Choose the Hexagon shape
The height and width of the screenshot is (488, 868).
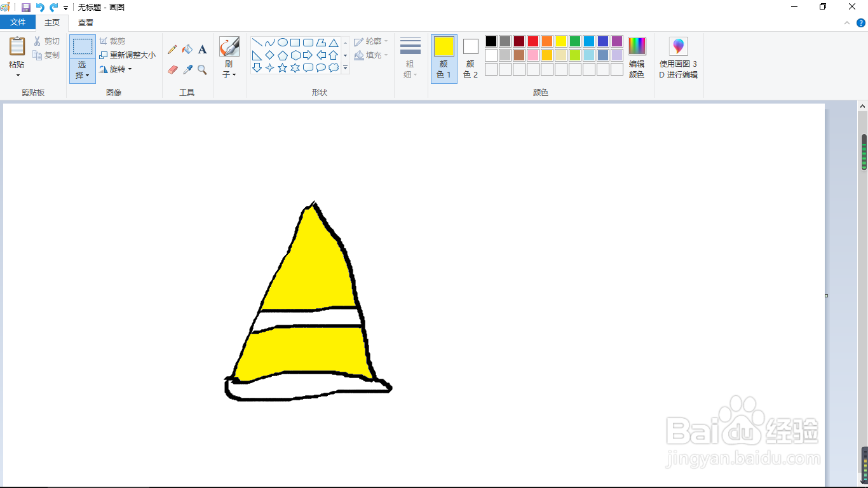[x=295, y=55]
